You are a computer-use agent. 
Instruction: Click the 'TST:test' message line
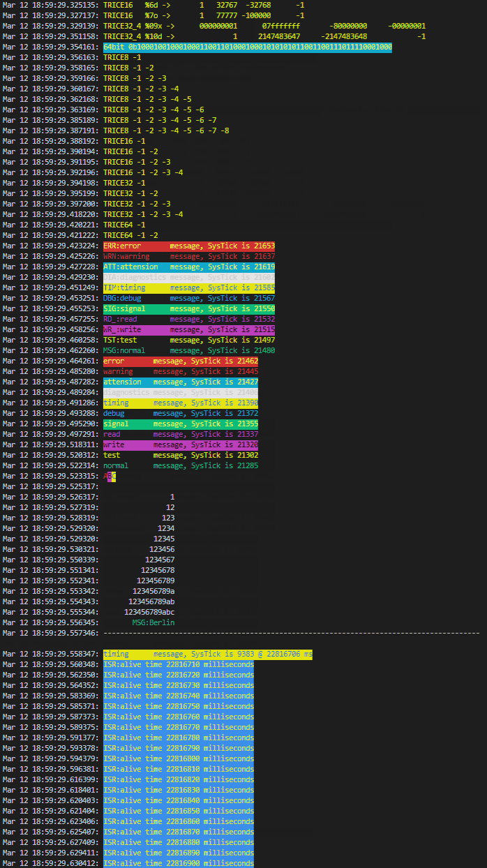189,340
